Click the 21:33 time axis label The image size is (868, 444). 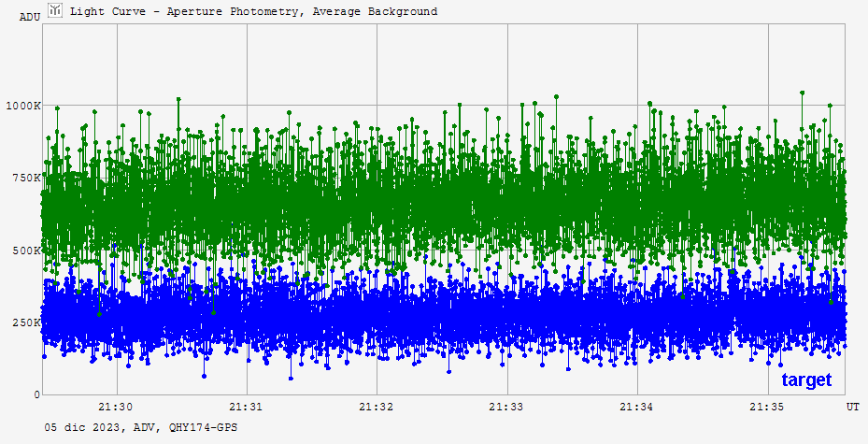click(506, 407)
